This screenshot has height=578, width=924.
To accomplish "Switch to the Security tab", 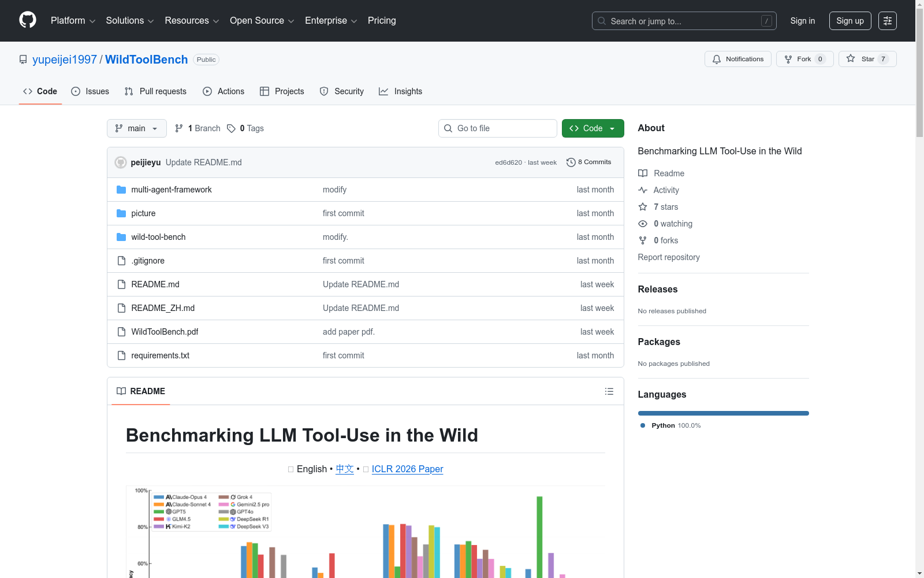I will point(342,91).
